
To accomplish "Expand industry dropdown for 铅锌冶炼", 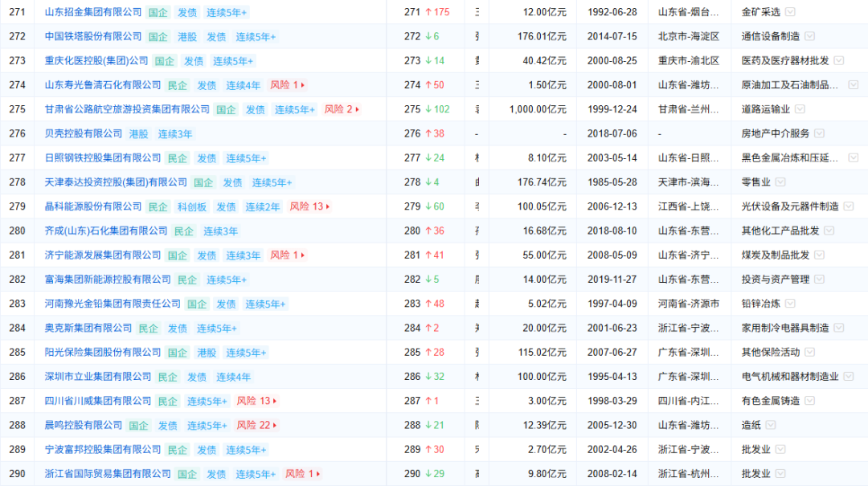I will coord(790,304).
